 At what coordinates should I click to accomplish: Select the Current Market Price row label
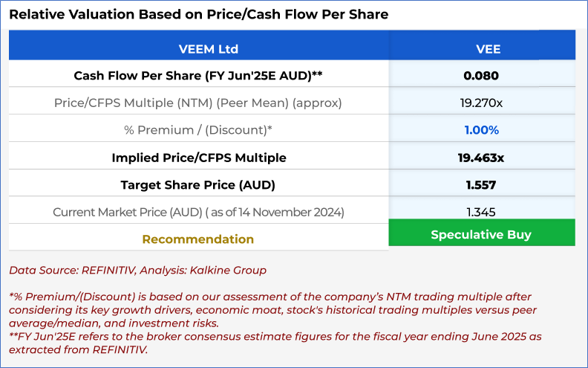pyautogui.click(x=198, y=212)
